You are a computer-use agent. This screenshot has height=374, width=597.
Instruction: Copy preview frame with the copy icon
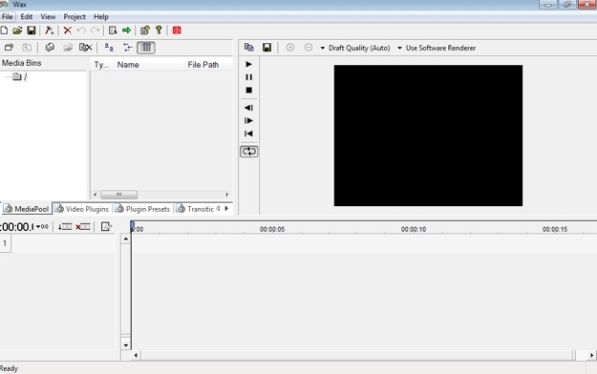tap(249, 47)
